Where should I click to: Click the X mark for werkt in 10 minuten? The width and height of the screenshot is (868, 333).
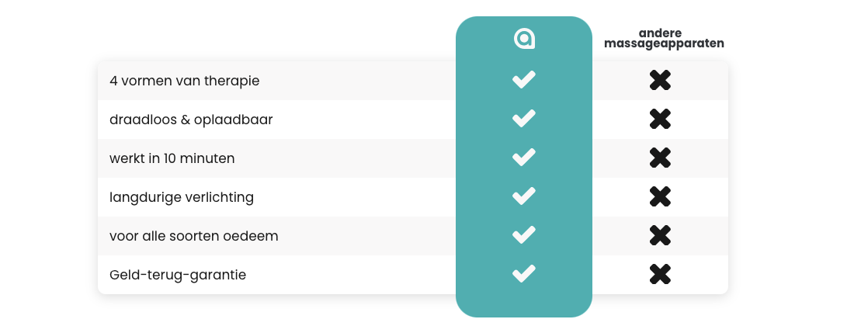(x=660, y=158)
